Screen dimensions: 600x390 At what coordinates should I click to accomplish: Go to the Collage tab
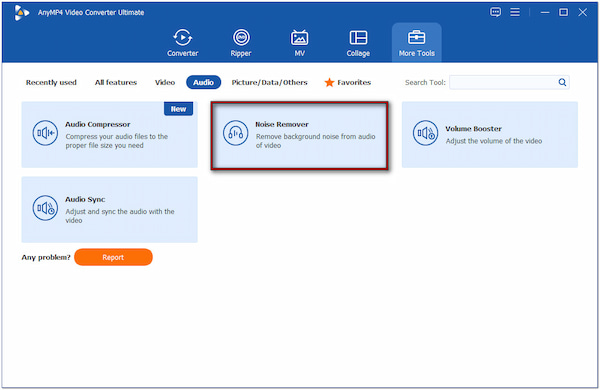(x=358, y=43)
